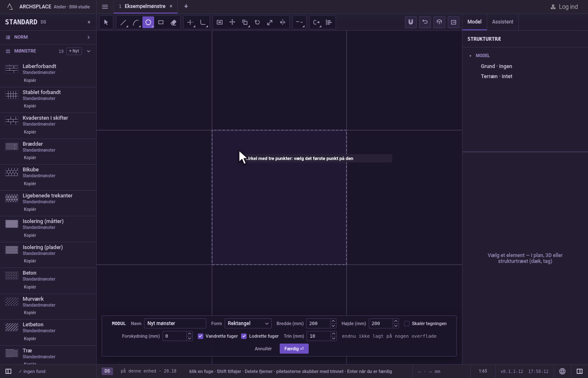The height and width of the screenshot is (378, 588).
Task: Select the Bikube pattern thumbnail
Action: click(12, 172)
